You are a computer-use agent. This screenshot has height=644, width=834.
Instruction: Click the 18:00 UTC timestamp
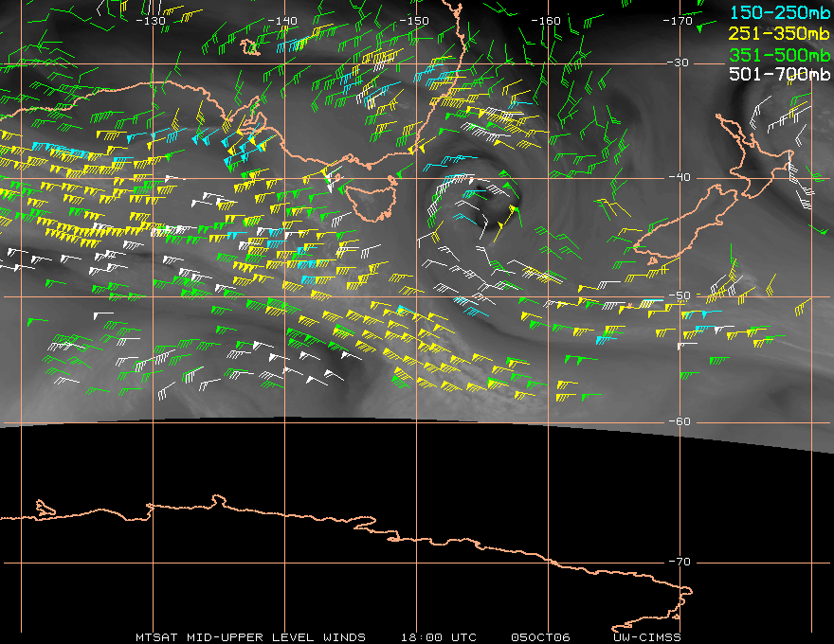coord(439,636)
